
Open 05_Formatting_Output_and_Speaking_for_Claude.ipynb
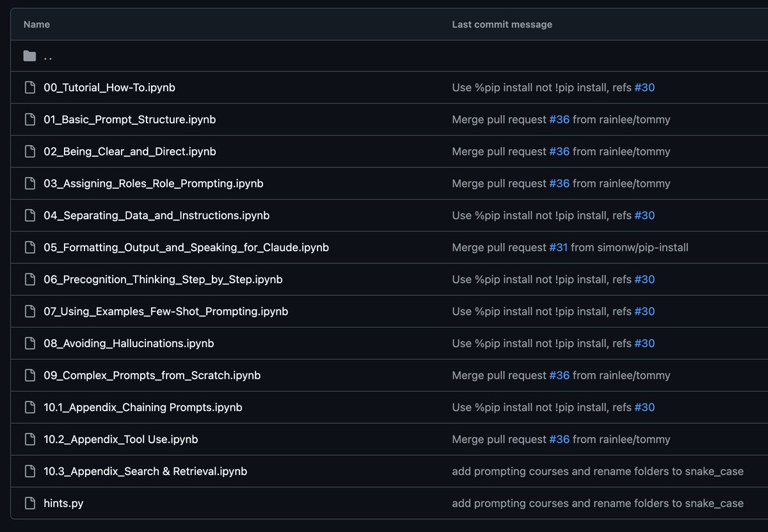click(186, 247)
